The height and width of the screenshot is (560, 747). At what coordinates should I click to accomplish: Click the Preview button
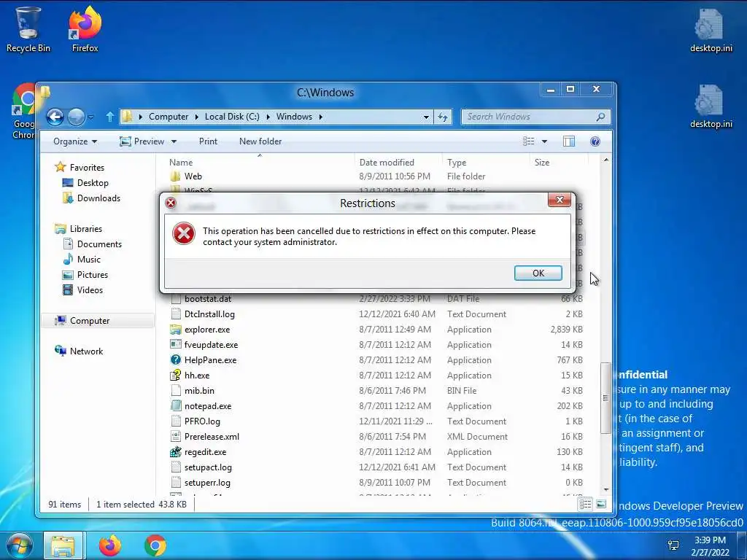tap(142, 141)
